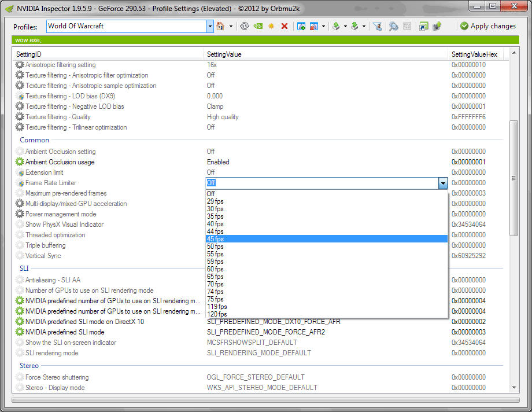532x412 pixels.
Task: Click the home profile icon in toolbar
Action: click(220, 27)
